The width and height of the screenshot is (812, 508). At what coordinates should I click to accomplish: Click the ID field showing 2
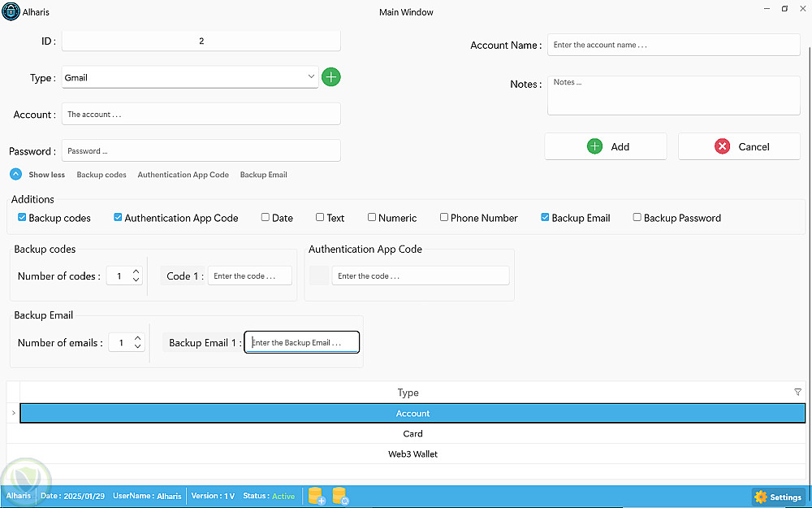[201, 41]
